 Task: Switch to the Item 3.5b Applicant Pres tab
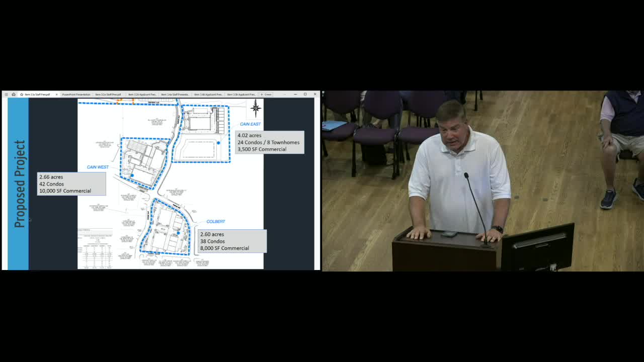242,95
